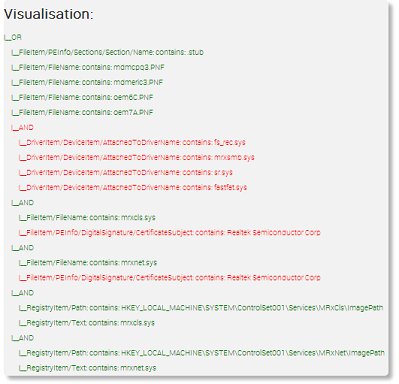Select RegistryItem Text contains mrxcls.sys
The width and height of the screenshot is (399, 384).
pyautogui.click(x=87, y=323)
